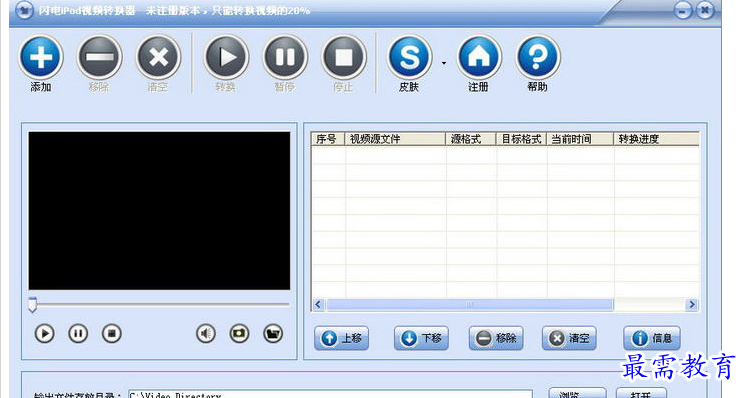
Task: Open the Register (注册) home icon
Action: point(479,57)
